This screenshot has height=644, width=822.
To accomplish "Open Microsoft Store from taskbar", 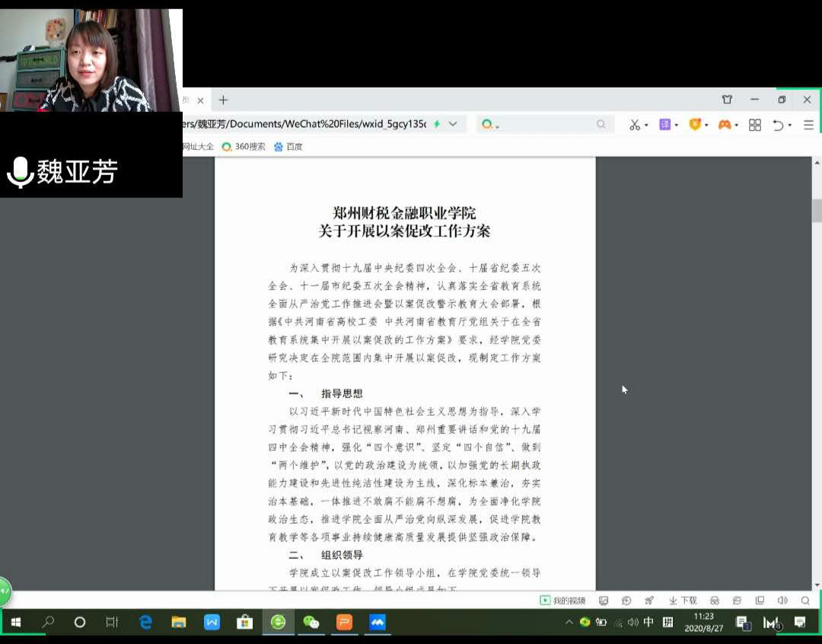I will coord(245,623).
